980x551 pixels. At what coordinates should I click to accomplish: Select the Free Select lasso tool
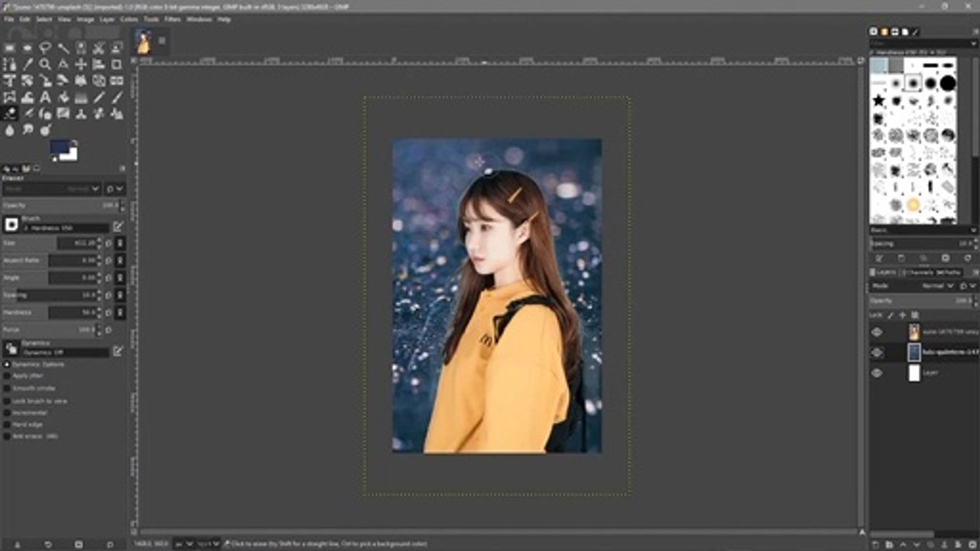point(45,47)
